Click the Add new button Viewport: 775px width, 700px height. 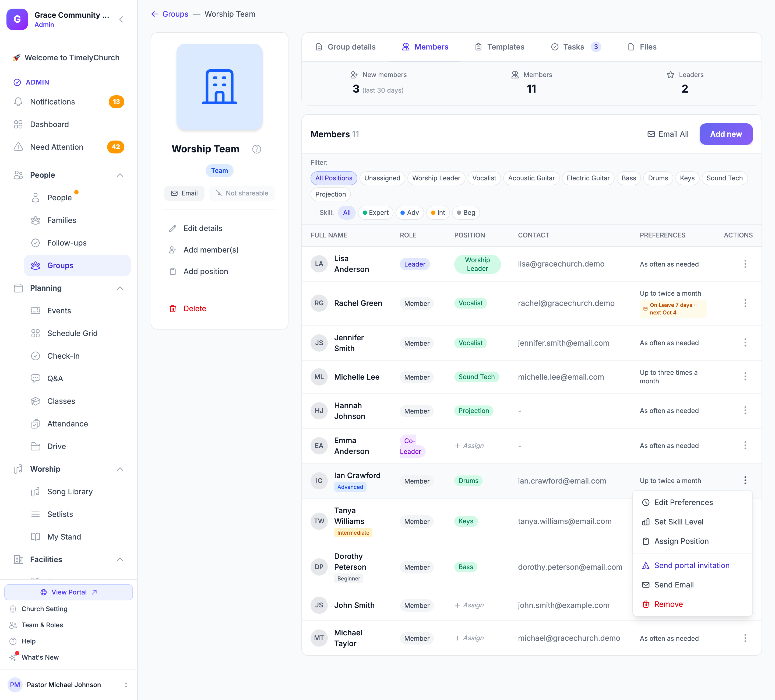coord(726,134)
